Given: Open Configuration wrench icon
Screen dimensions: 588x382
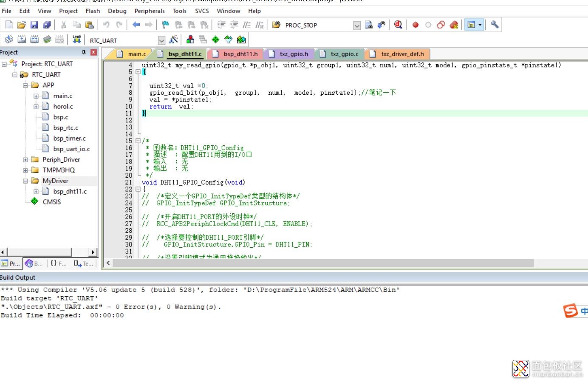Looking at the screenshot, I should coord(495,25).
